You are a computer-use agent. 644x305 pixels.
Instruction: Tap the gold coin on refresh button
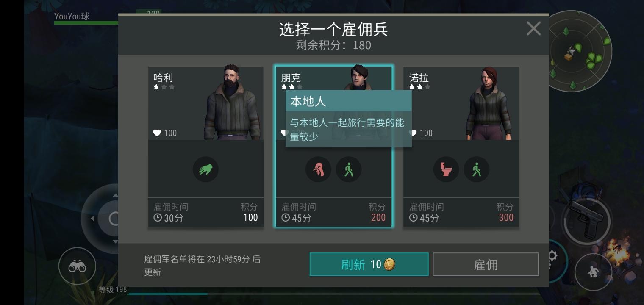(390, 265)
